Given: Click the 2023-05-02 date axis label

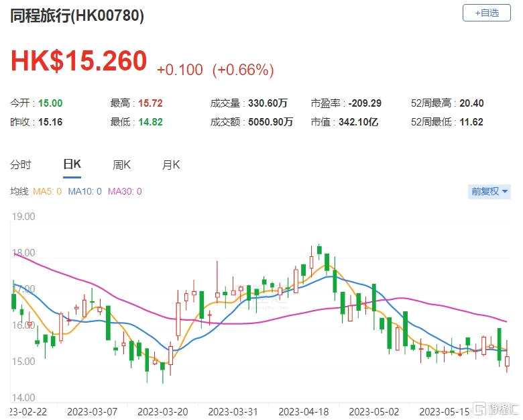Looking at the screenshot, I should pyautogui.click(x=374, y=412).
